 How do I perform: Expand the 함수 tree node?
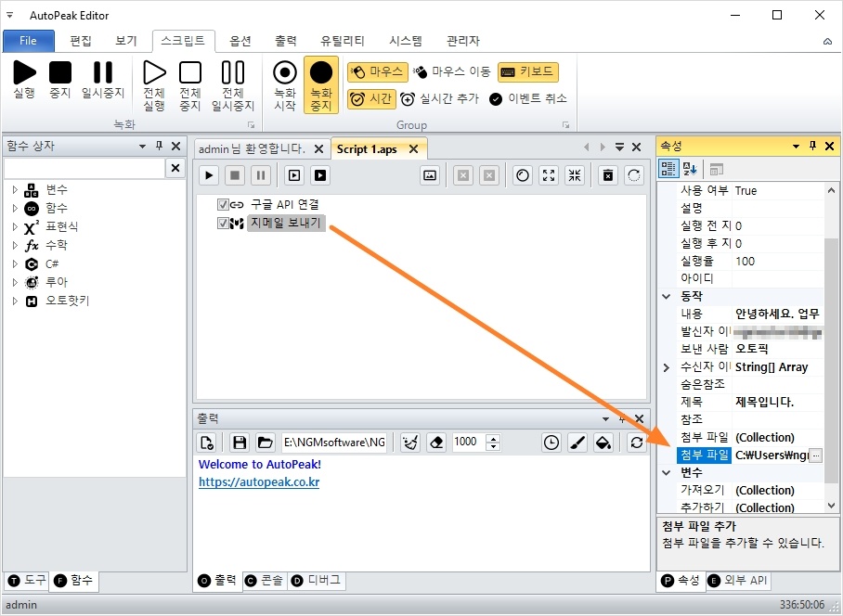[x=15, y=208]
